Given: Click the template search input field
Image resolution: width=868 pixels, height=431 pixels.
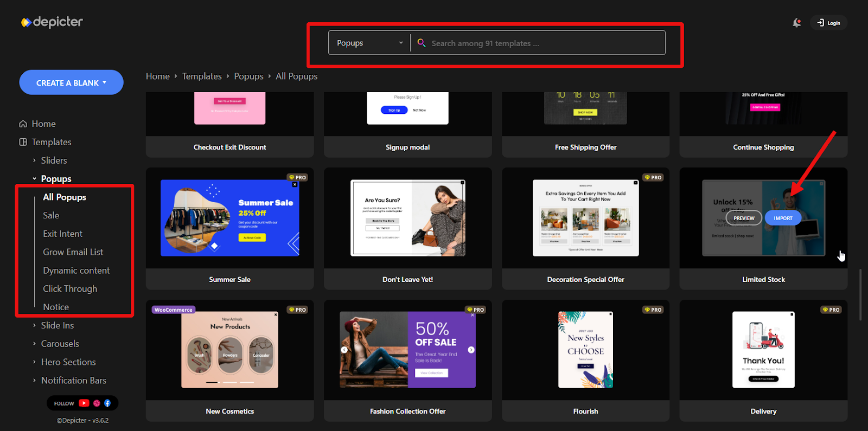Looking at the screenshot, I should (542, 43).
